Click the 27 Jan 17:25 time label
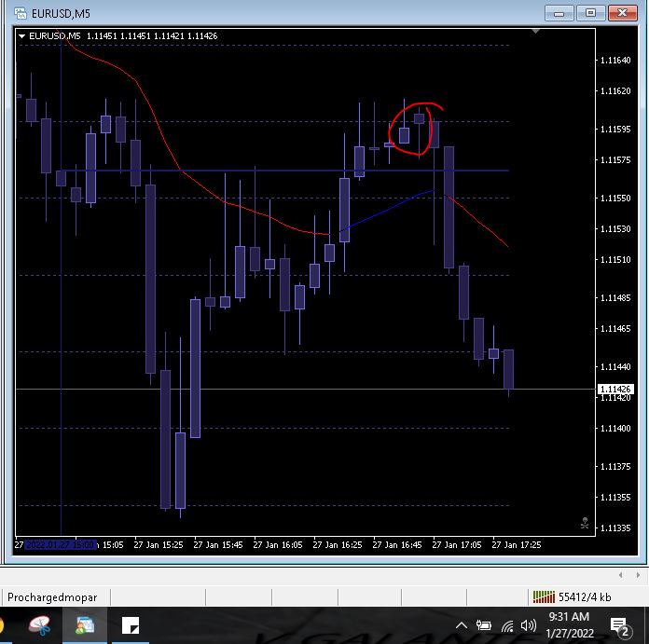 (x=517, y=545)
